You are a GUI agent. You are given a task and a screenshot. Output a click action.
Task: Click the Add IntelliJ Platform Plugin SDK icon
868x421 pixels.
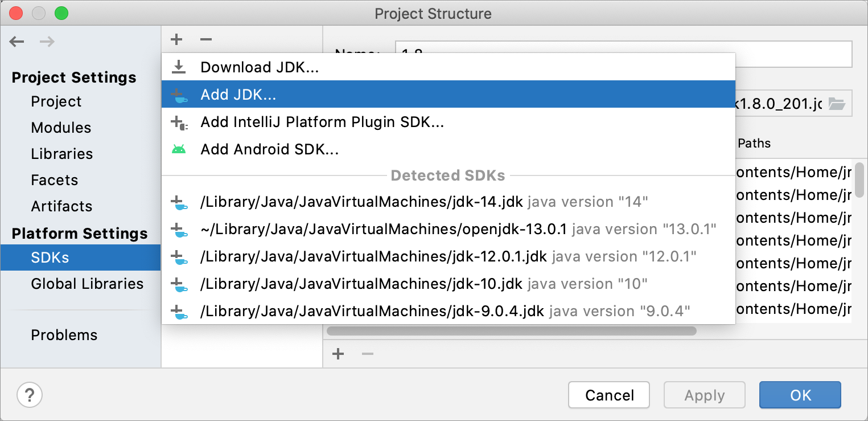(x=180, y=122)
